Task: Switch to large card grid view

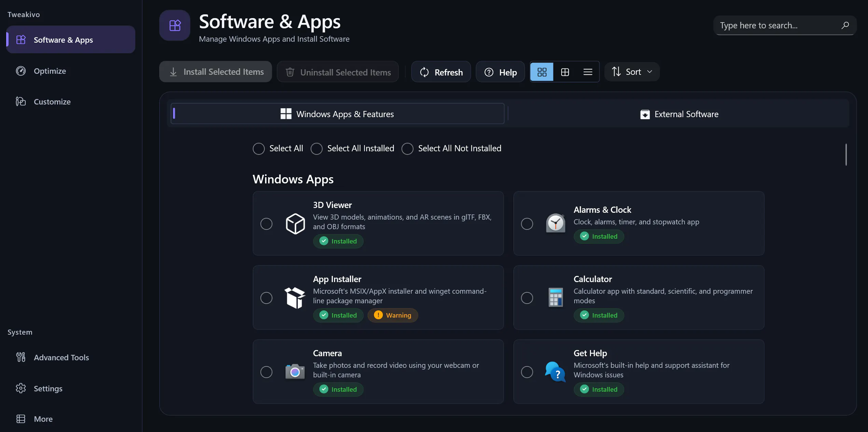Action: click(542, 72)
